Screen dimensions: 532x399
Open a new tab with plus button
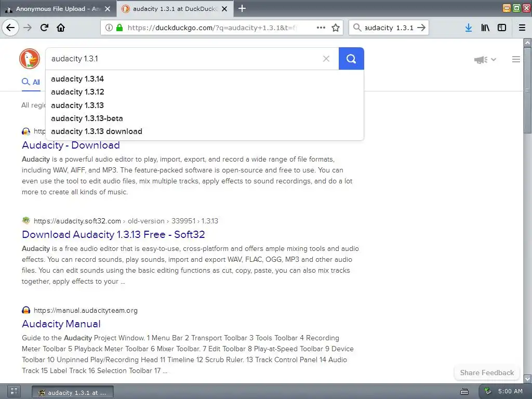click(242, 8)
